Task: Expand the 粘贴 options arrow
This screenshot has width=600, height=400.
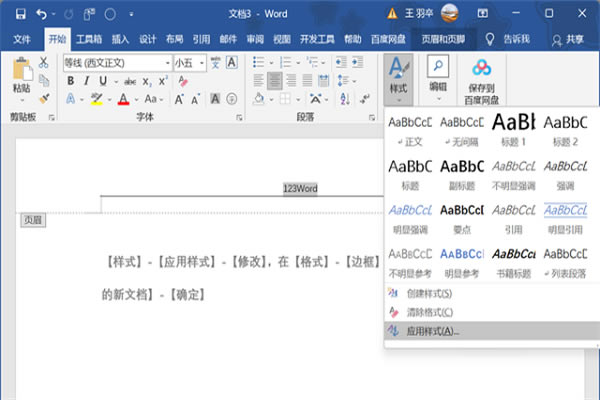Action: tap(22, 100)
